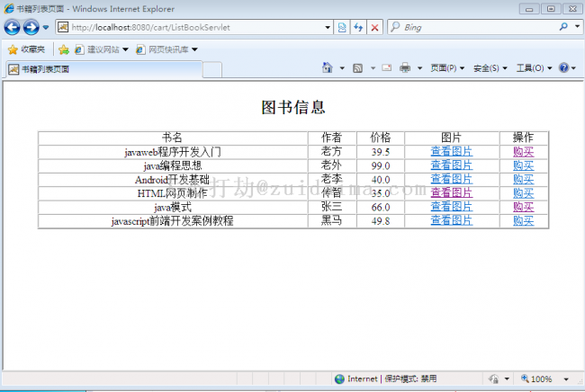The width and height of the screenshot is (585, 392).
Task: Click 查看图片 link for javaweb程序开发入门
Action: (x=451, y=152)
